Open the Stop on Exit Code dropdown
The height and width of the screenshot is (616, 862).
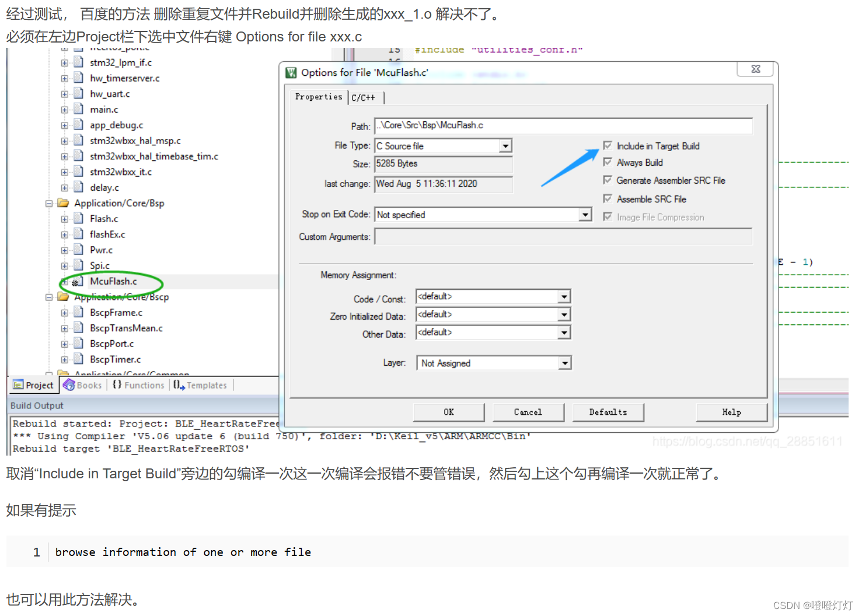click(585, 215)
